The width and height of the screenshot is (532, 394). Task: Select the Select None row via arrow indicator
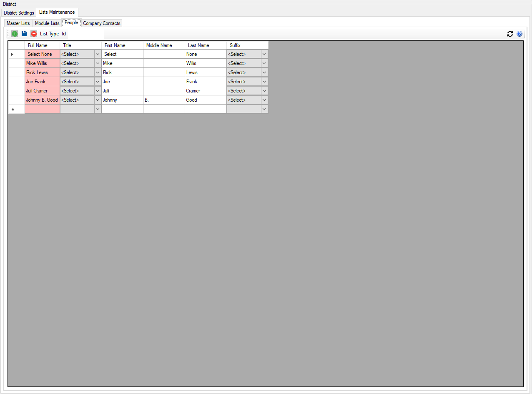(x=12, y=54)
